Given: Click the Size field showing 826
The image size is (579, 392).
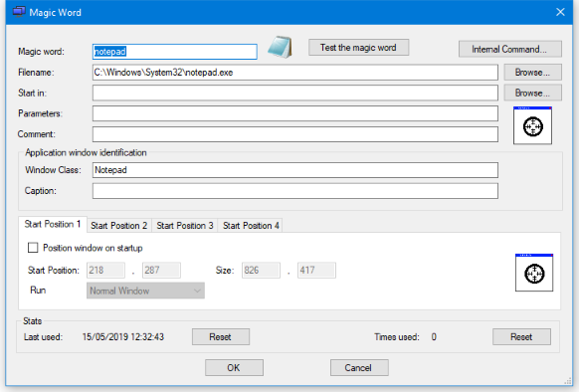Looking at the screenshot, I should click(x=261, y=270).
